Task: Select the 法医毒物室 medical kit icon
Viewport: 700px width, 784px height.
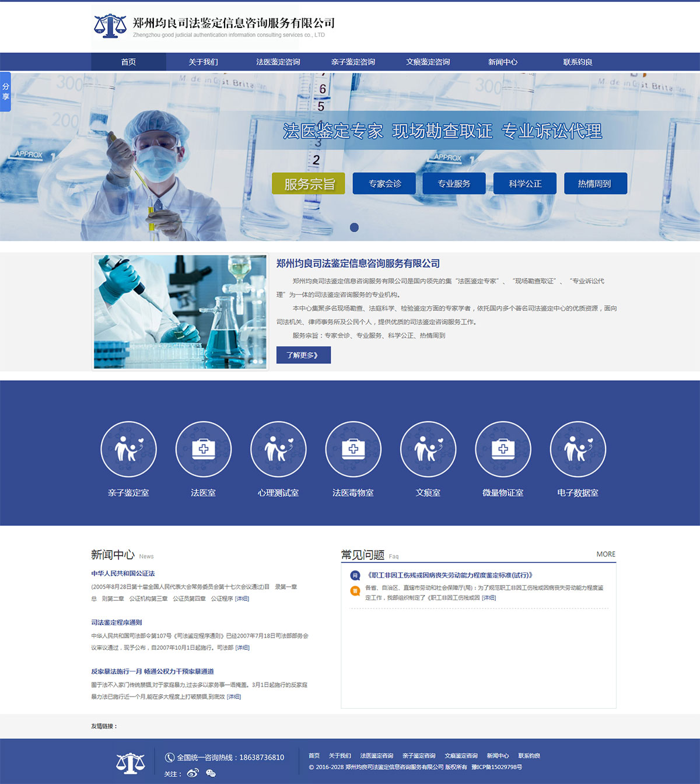Action: click(353, 449)
